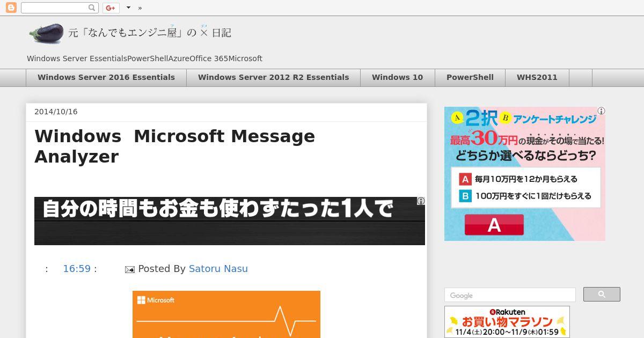Open the Rakuten shopping marathon banner
Viewport: 644px width, 338px height.
coord(507,322)
